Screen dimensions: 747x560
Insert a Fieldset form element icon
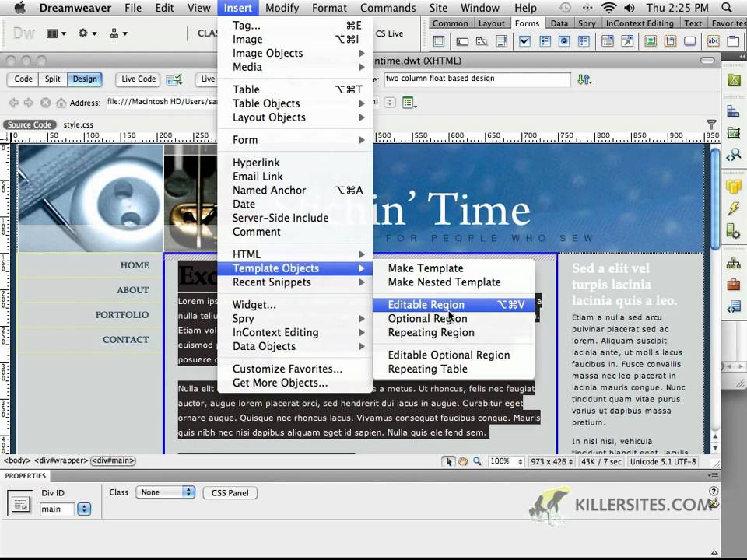click(x=733, y=41)
